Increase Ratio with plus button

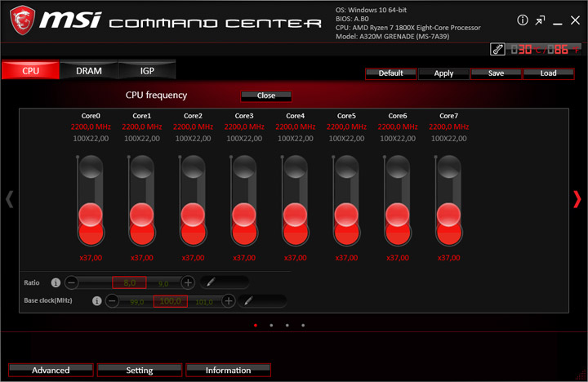[x=188, y=282]
